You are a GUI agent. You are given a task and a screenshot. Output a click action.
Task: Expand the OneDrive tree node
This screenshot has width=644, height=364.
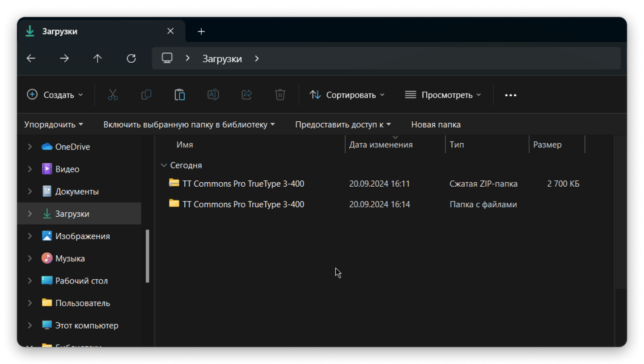click(30, 147)
